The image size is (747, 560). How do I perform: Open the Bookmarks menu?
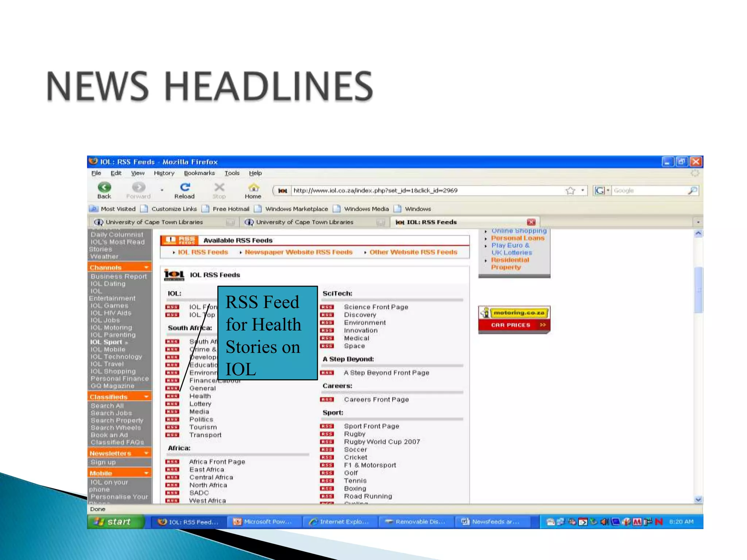click(x=199, y=173)
